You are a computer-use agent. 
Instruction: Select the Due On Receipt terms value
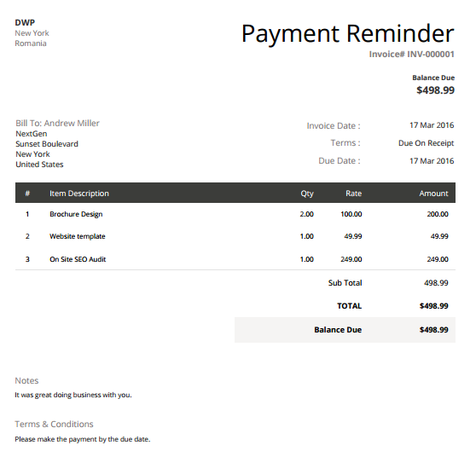427,143
